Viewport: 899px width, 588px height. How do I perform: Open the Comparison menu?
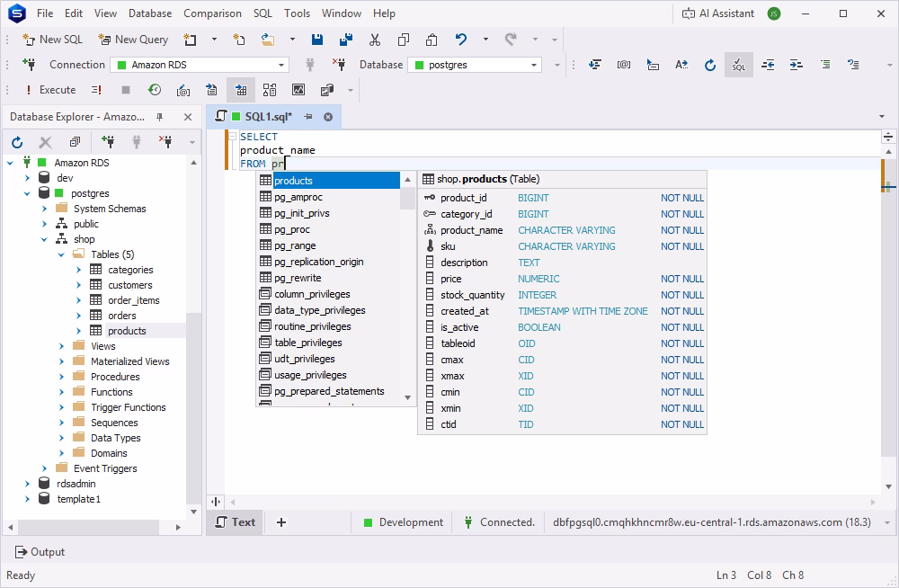click(x=212, y=13)
